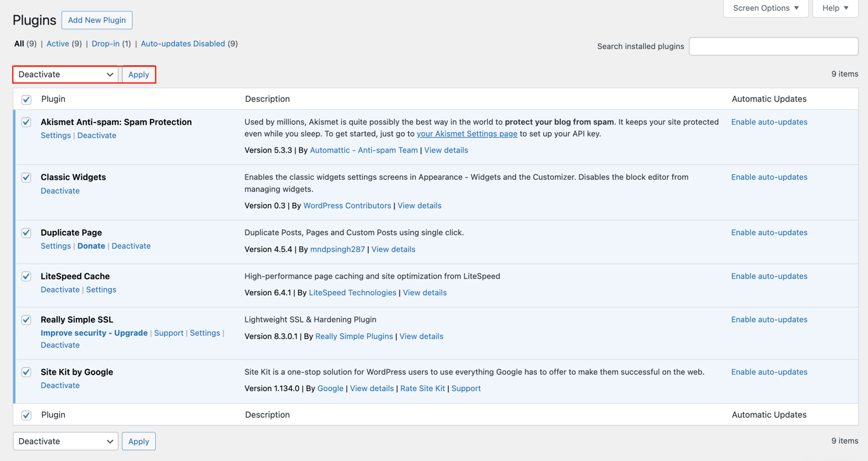
Task: Open the top Bulk actions dropdown
Action: point(64,74)
